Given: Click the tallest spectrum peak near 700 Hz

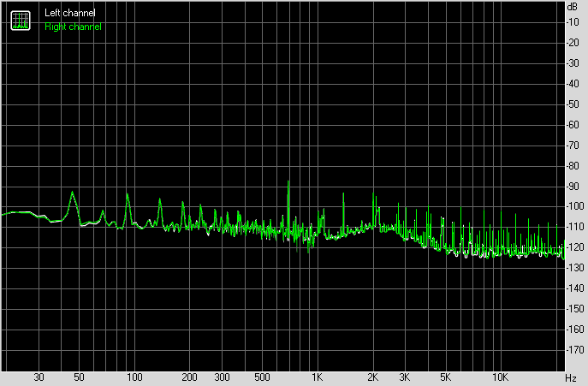Looking at the screenshot, I should (x=288, y=181).
